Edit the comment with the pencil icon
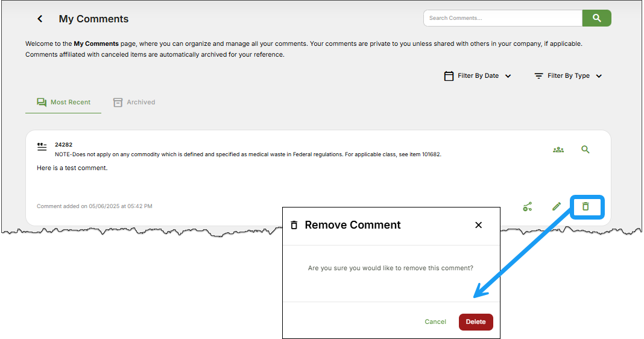 (x=557, y=207)
